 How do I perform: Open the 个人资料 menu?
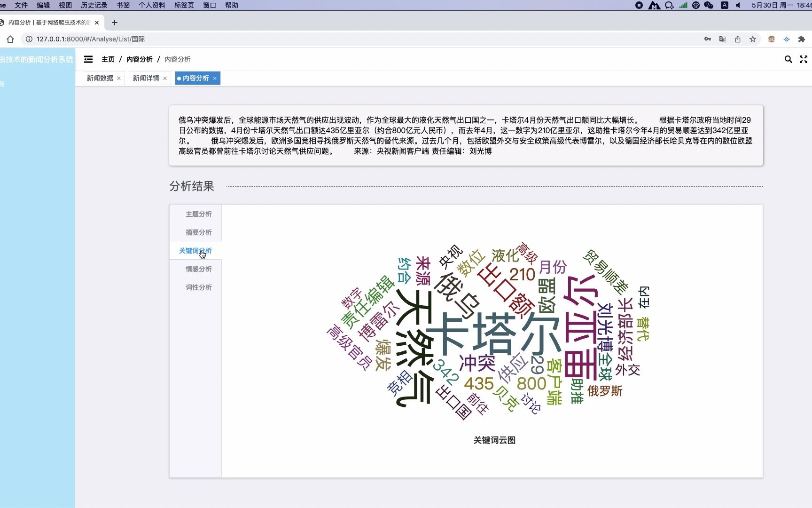pos(152,5)
